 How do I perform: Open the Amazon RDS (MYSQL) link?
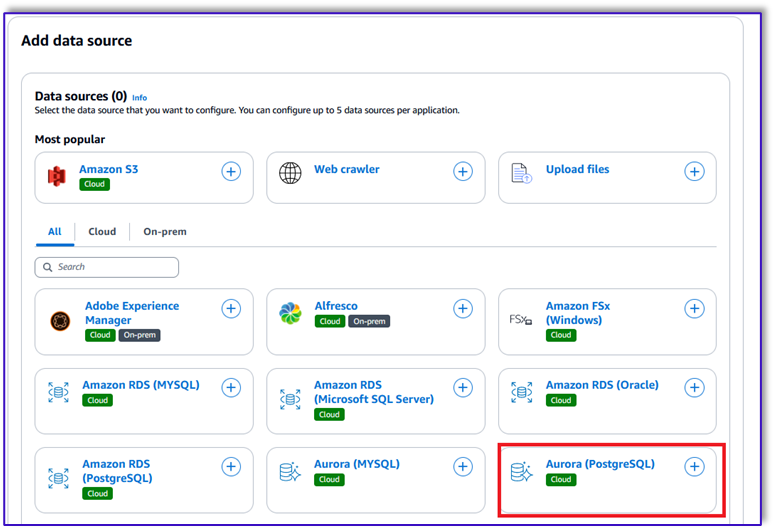tap(141, 385)
